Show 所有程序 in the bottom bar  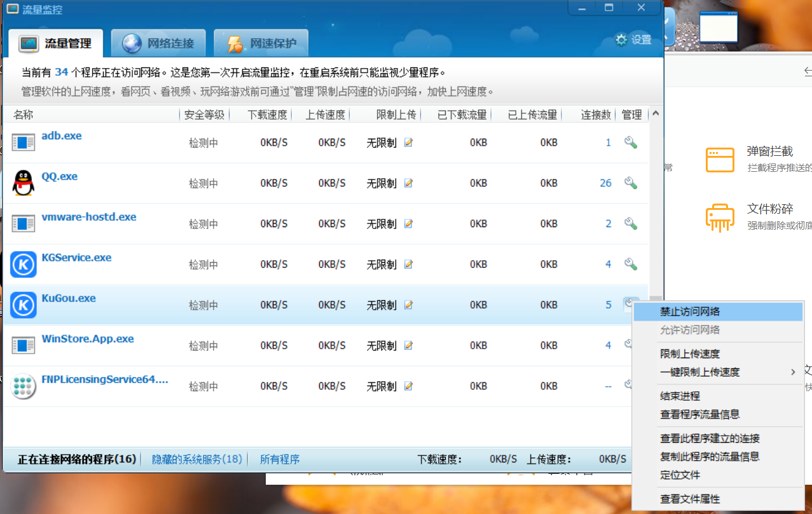(x=280, y=459)
